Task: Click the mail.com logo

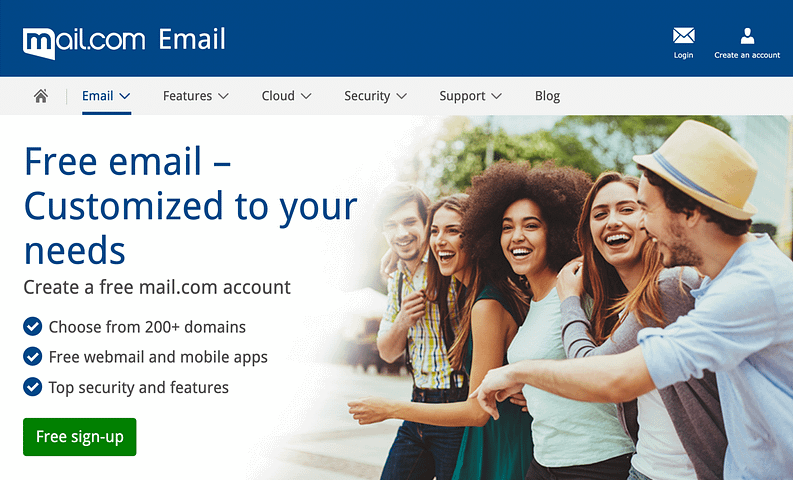Action: point(84,43)
